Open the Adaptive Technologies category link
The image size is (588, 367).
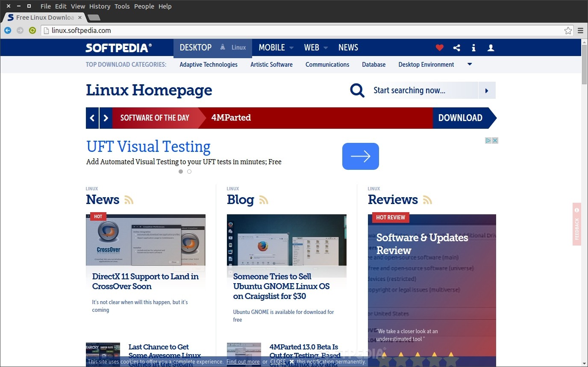tap(209, 65)
